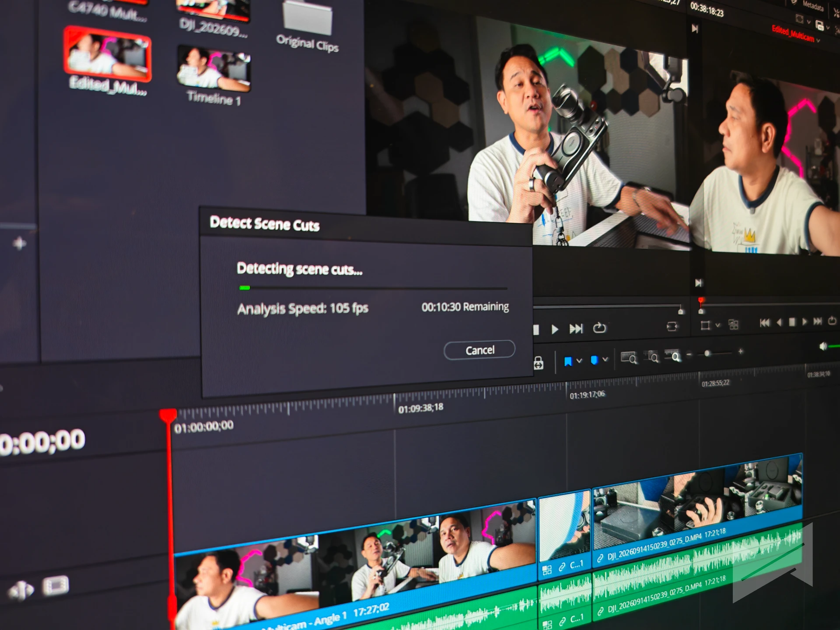The image size is (840, 630).
Task: Select the Timeline 1 thumbnail
Action: 213,68
